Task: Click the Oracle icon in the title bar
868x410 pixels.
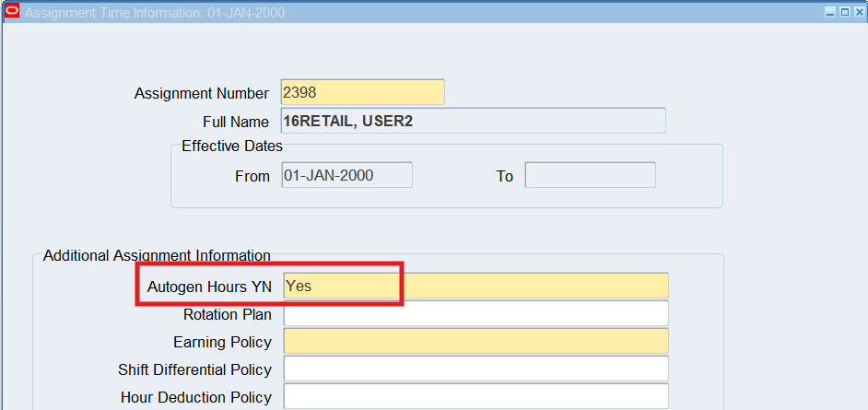Action: 12,12
